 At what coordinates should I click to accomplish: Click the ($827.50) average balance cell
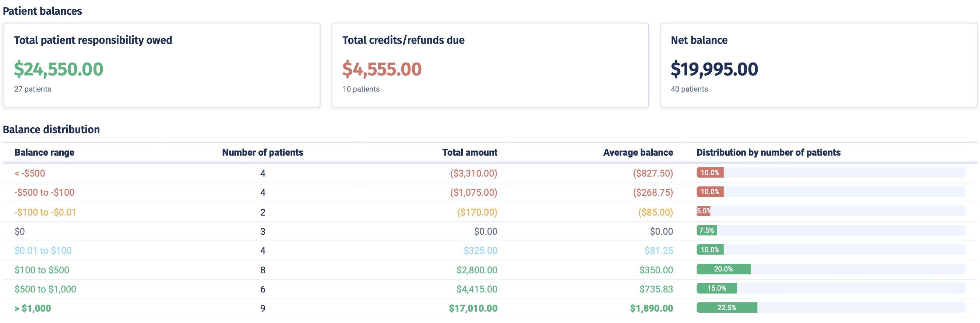point(653,173)
